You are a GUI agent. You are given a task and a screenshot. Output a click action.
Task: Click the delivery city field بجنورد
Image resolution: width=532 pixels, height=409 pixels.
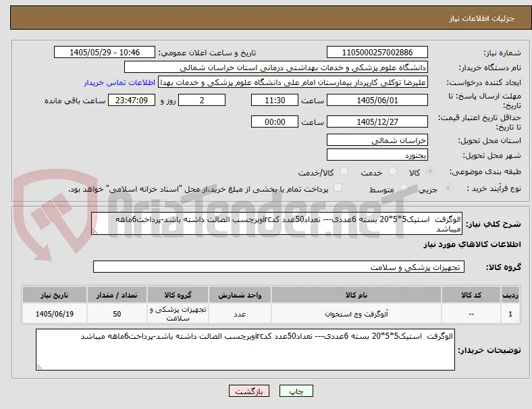click(x=377, y=155)
